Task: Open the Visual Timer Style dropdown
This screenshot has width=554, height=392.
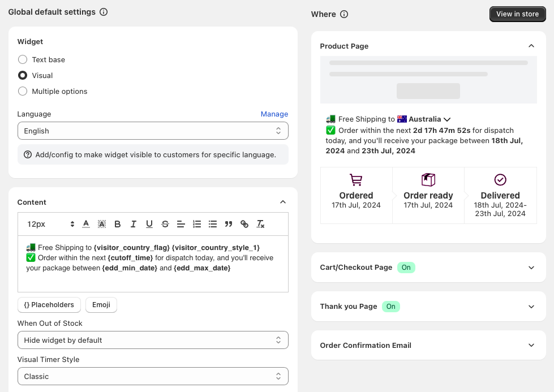Action: click(x=153, y=376)
